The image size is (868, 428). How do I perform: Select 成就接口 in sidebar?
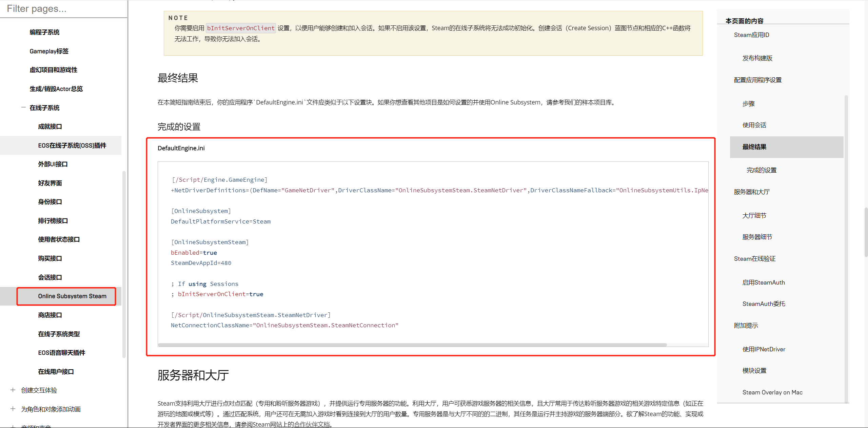[x=50, y=127]
